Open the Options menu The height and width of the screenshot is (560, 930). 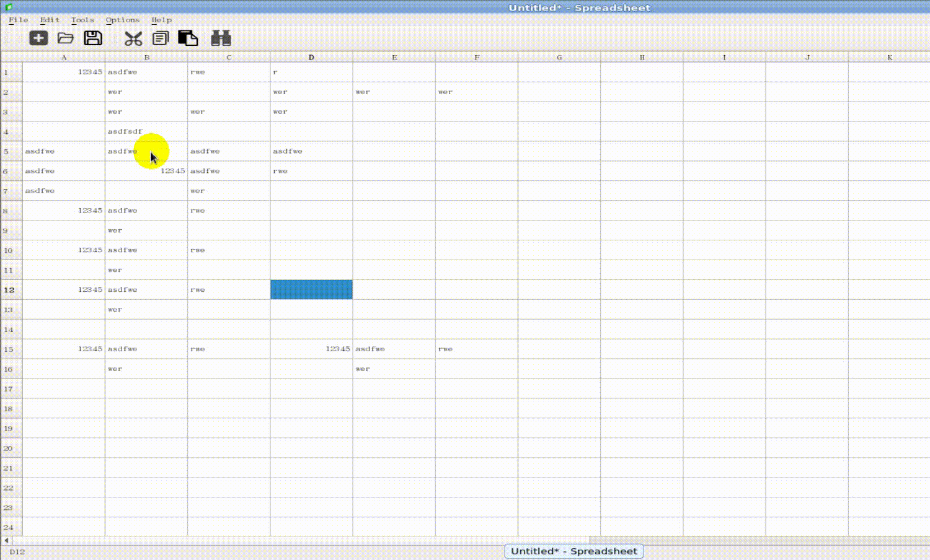122,20
